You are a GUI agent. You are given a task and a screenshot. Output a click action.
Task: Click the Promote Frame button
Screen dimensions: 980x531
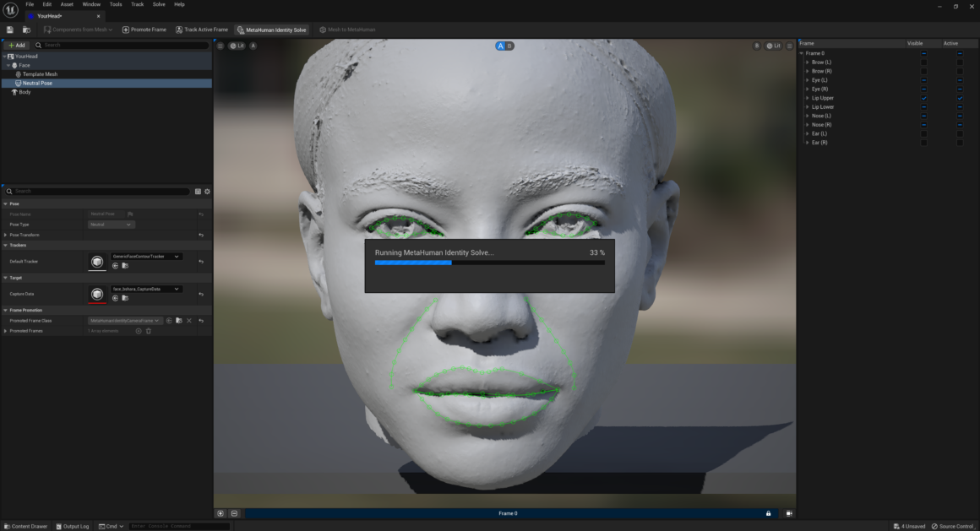pos(144,30)
